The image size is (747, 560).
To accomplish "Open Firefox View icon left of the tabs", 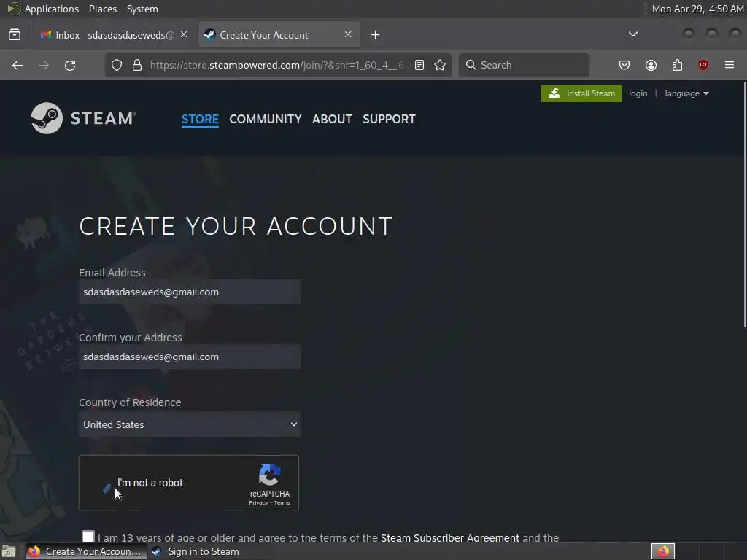I will [x=15, y=35].
